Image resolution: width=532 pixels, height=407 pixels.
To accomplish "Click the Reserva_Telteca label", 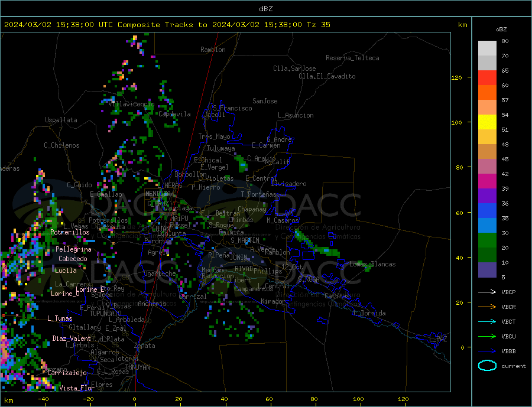I will (352, 58).
